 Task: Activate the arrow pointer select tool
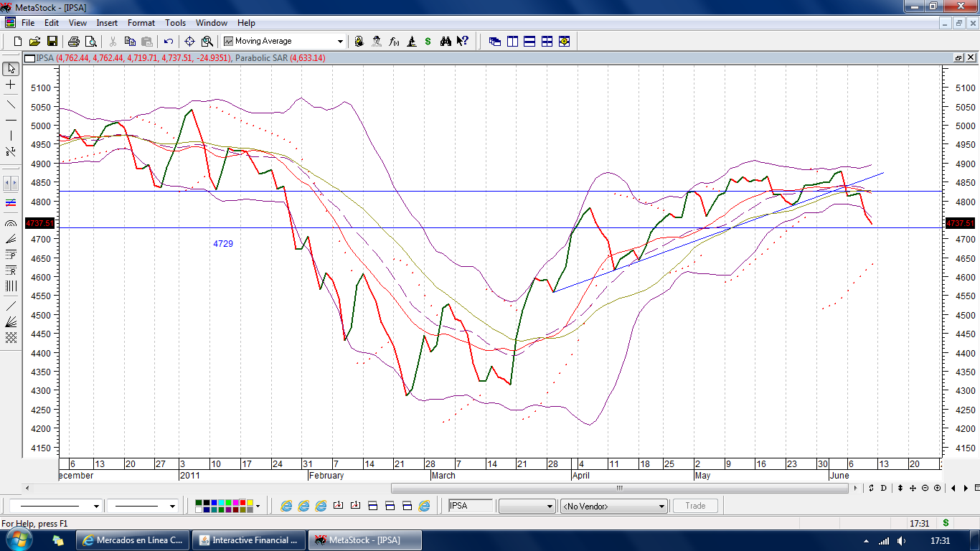[11, 69]
